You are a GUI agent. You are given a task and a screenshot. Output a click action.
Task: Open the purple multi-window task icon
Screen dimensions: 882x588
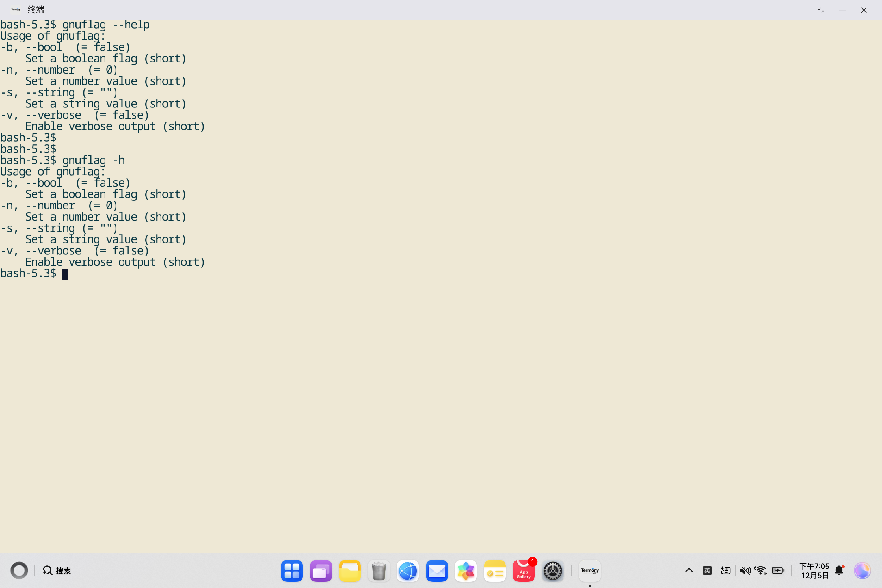321,571
